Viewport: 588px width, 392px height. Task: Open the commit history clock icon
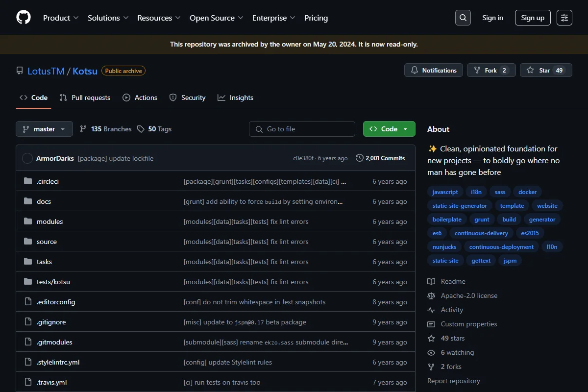point(360,158)
